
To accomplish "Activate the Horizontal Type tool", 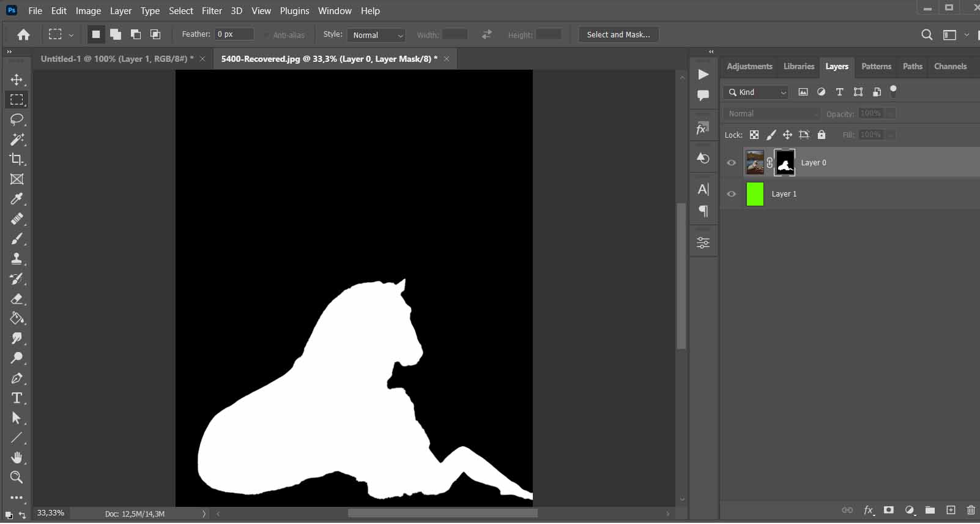I will pyautogui.click(x=17, y=398).
